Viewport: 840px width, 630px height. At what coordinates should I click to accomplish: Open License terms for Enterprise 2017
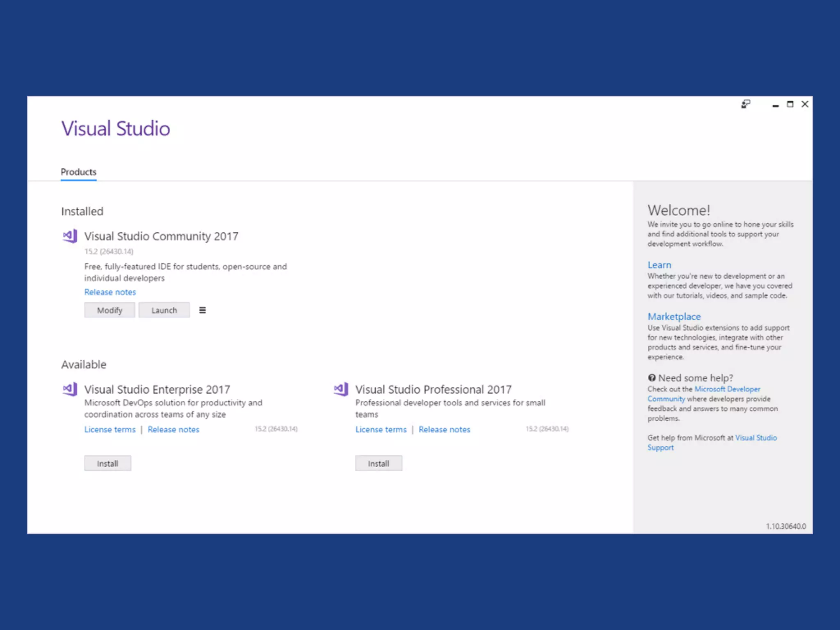coord(110,429)
